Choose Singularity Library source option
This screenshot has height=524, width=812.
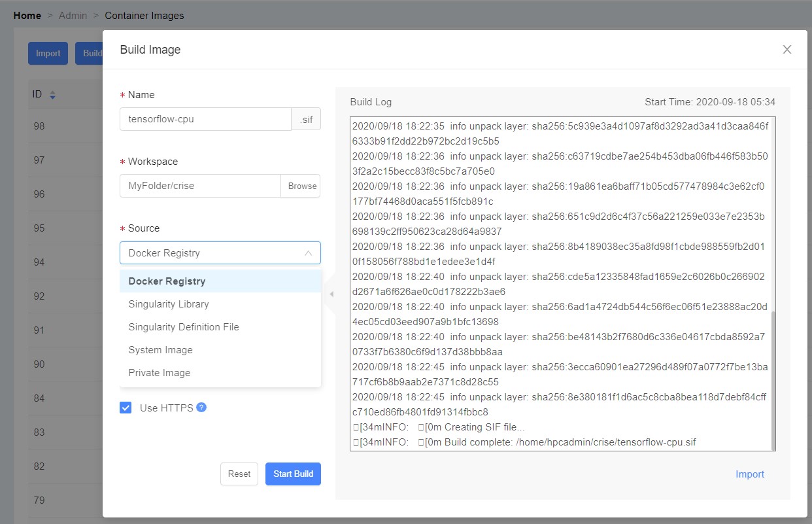pyautogui.click(x=169, y=304)
